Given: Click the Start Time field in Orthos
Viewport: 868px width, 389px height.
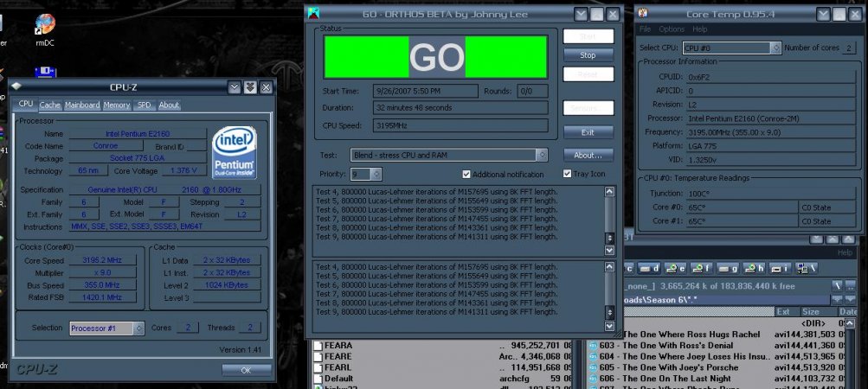Looking at the screenshot, I should click(x=425, y=92).
